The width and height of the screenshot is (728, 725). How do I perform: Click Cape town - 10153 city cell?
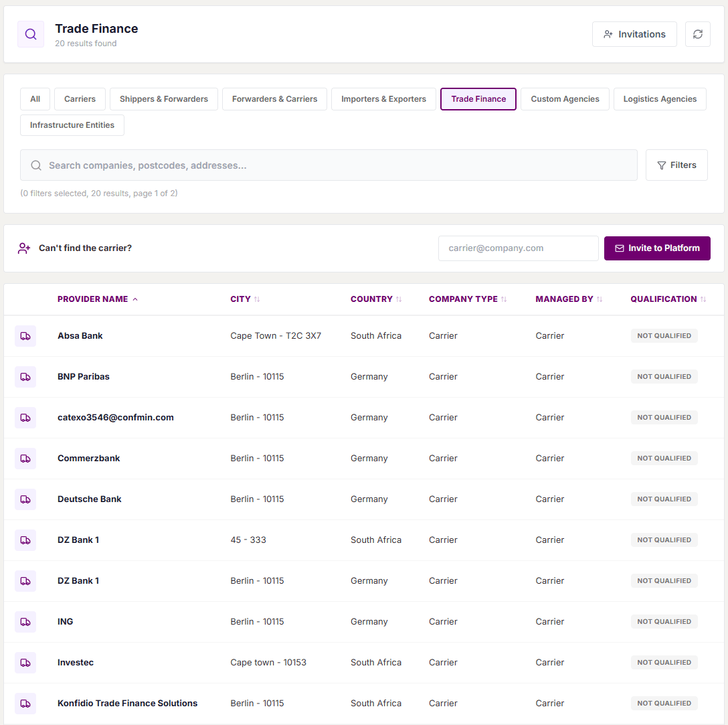click(268, 663)
